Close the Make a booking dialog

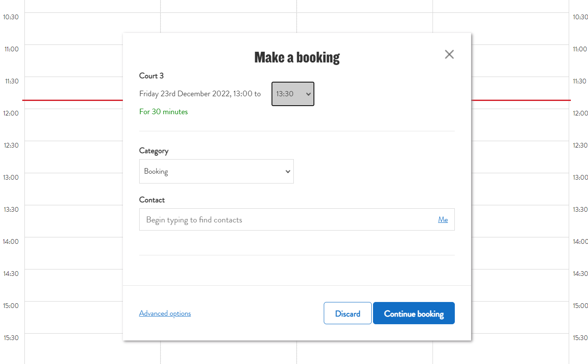coord(449,54)
